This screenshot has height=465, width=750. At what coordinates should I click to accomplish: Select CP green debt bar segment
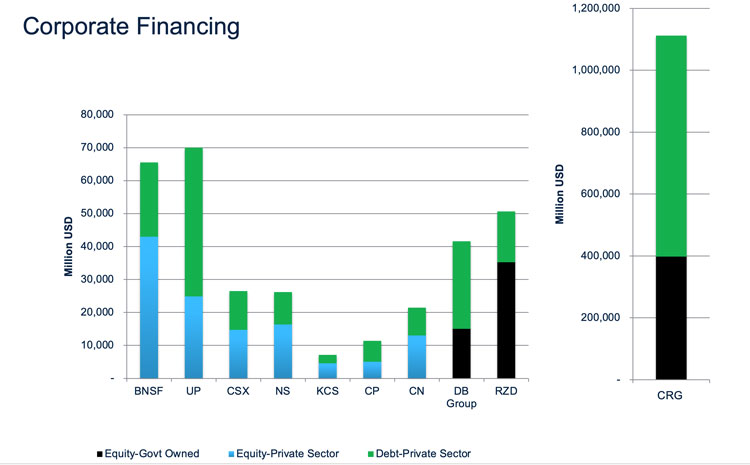[372, 351]
